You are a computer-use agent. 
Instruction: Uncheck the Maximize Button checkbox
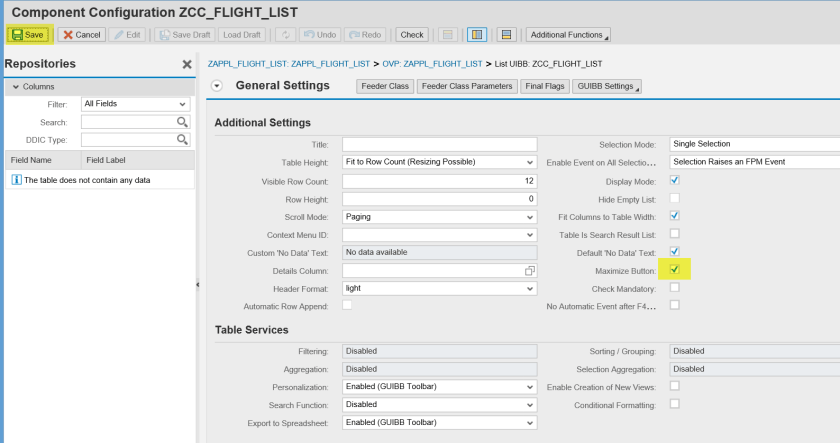[675, 270]
